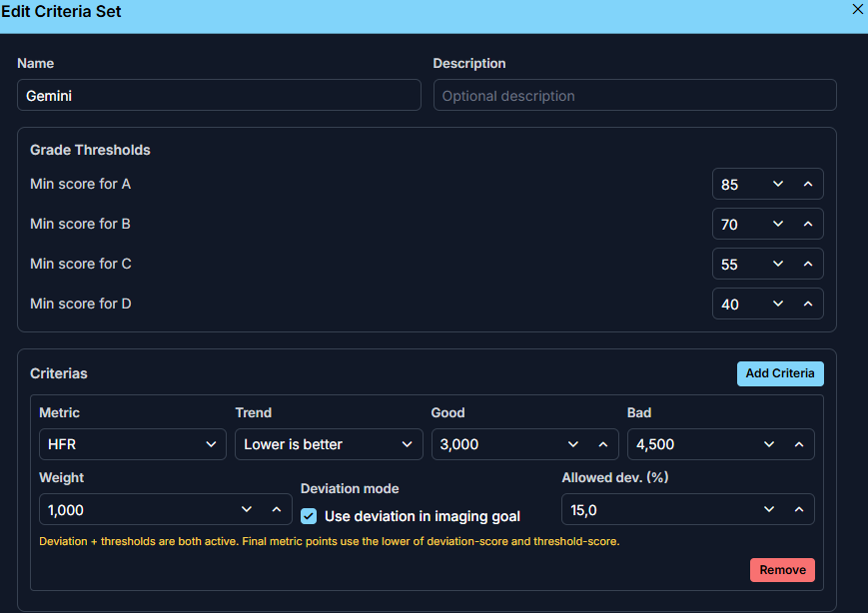Image resolution: width=868 pixels, height=613 pixels.
Task: Decrease Min score for C value
Action: (778, 265)
